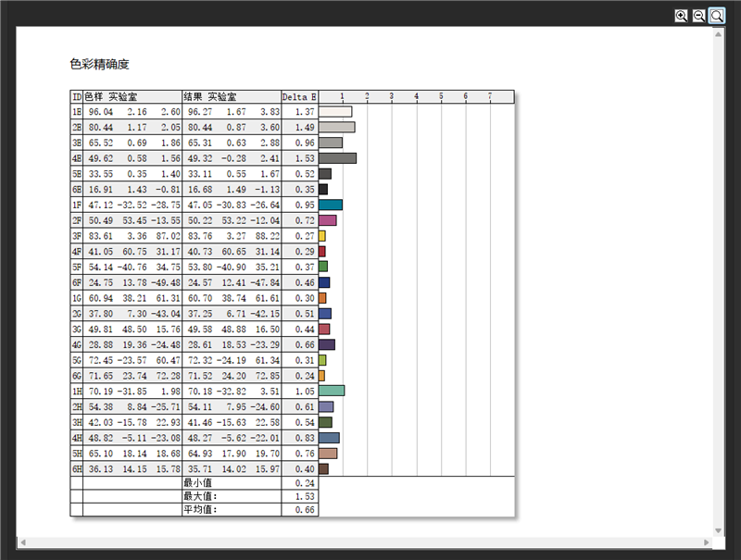The width and height of the screenshot is (741, 560).
Task: Click the zoom out magnifier icon
Action: [699, 16]
